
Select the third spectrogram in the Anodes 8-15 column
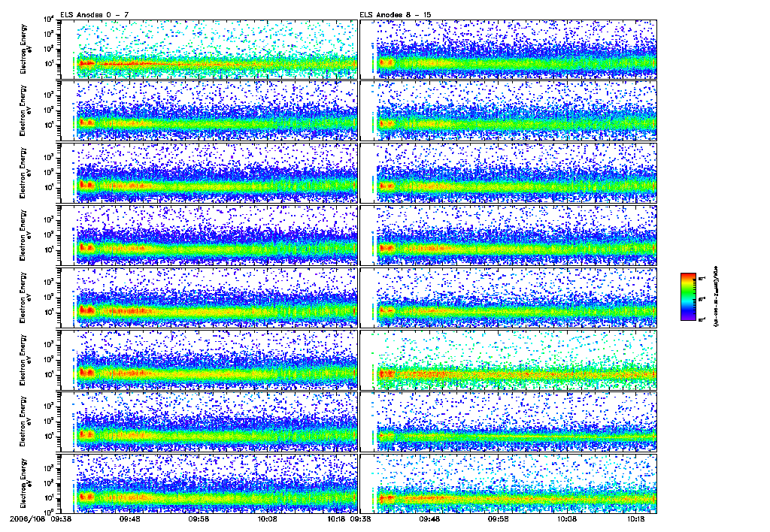[x=508, y=174]
